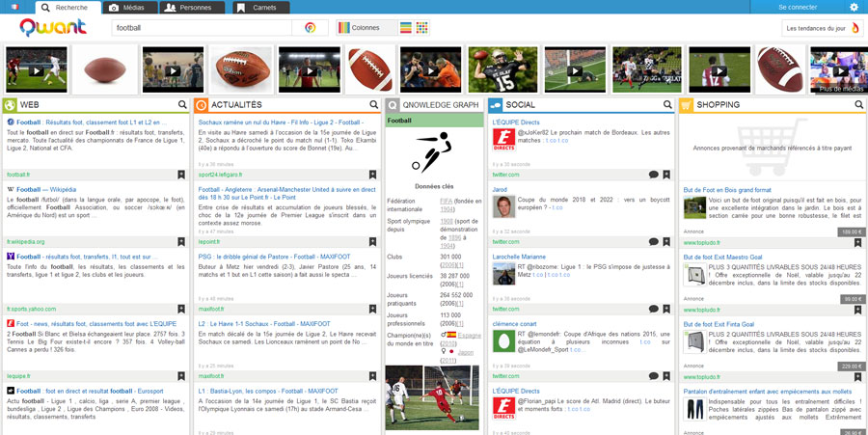The image size is (868, 435).
Task: Bookmark the clémence conart tweet
Action: (665, 376)
